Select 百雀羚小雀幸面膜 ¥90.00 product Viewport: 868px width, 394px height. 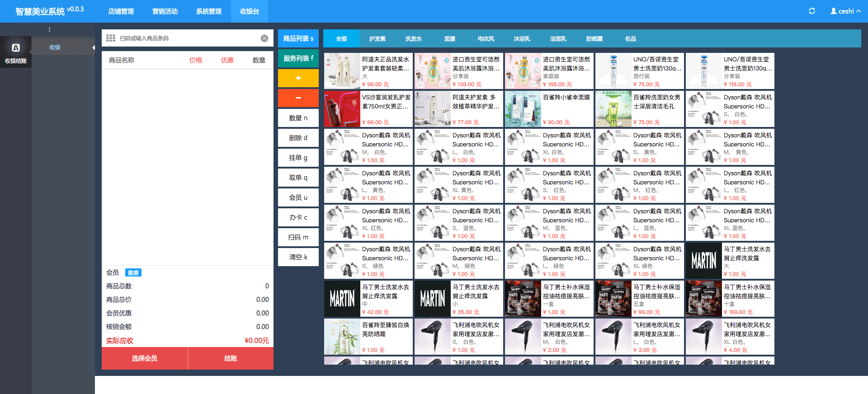(x=549, y=109)
